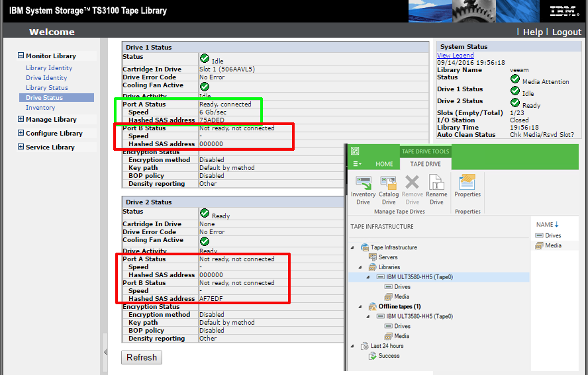Switch to the HOME ribbon tab
The width and height of the screenshot is (588, 375).
pyautogui.click(x=384, y=164)
